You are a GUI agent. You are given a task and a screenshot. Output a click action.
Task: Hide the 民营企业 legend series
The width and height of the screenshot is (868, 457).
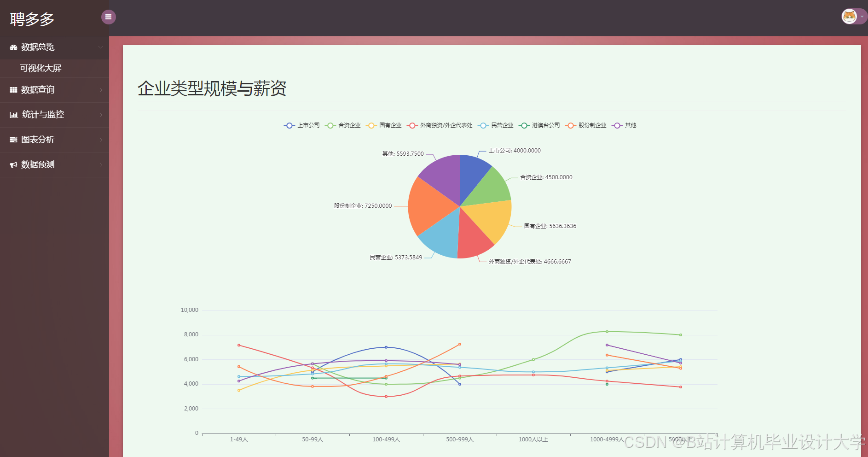pyautogui.click(x=495, y=125)
